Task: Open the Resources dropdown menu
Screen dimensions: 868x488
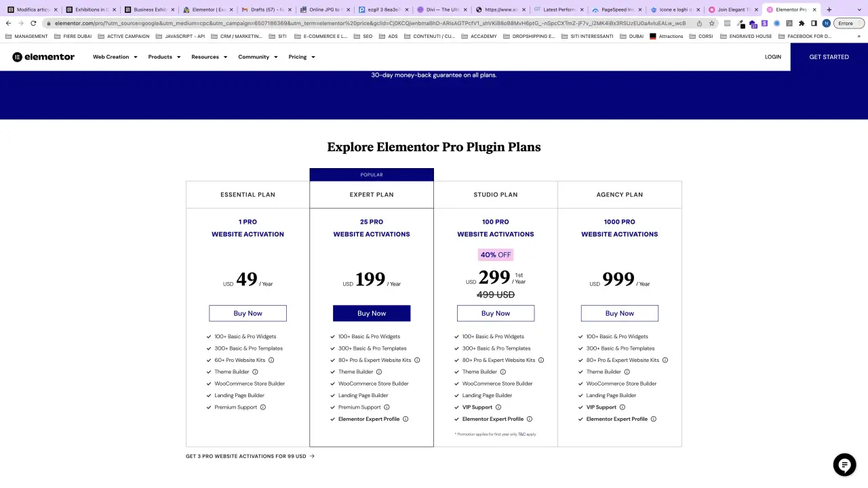Action: [x=210, y=57]
